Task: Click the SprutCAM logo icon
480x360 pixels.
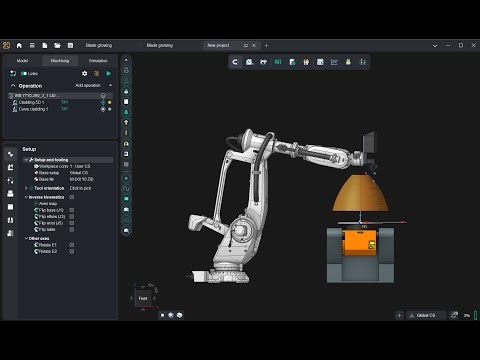Action: pos(6,45)
